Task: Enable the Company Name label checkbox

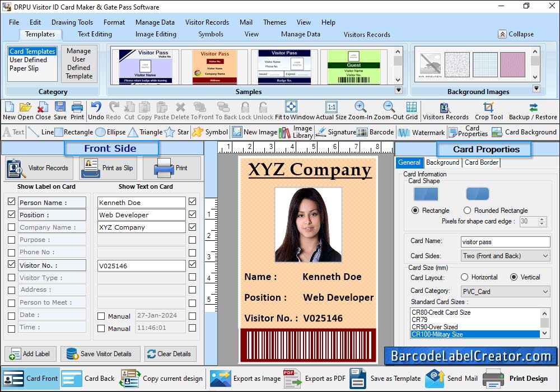Action: coord(11,227)
